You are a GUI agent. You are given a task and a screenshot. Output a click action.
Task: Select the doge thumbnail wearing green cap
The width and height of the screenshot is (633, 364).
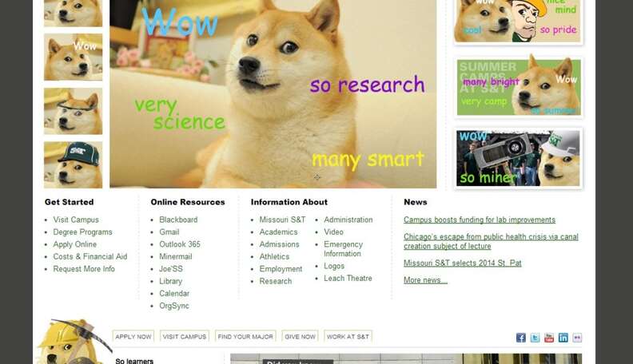[73, 164]
